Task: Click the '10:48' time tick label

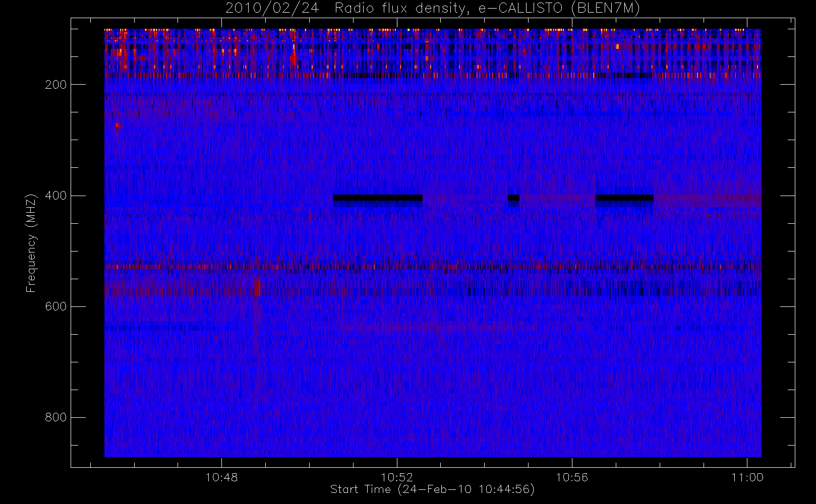Action: click(222, 477)
